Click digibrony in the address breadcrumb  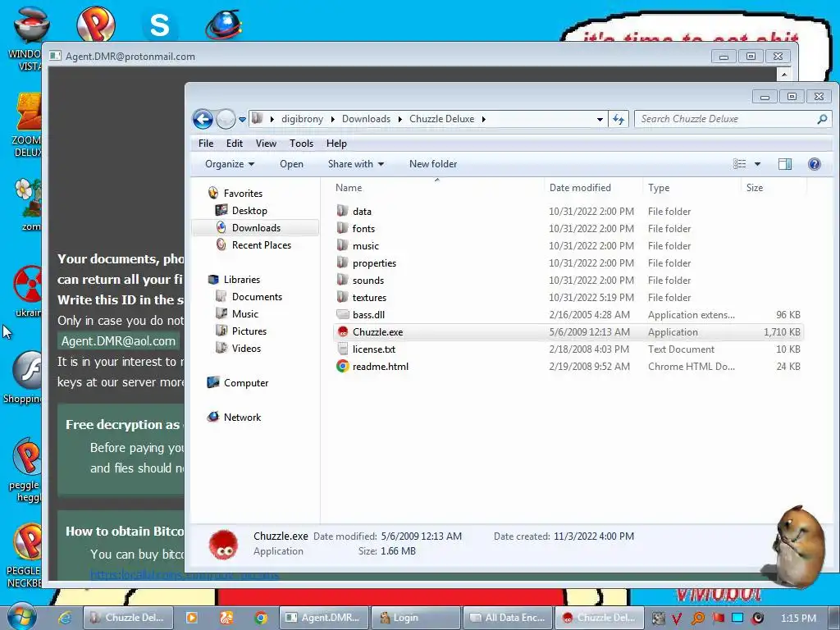click(302, 119)
